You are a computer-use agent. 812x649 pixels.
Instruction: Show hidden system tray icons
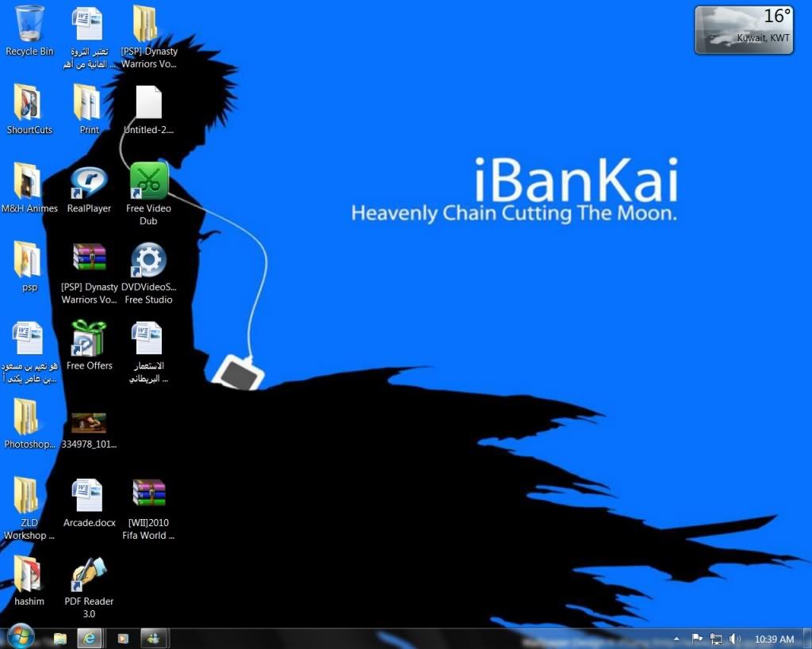coord(676,639)
